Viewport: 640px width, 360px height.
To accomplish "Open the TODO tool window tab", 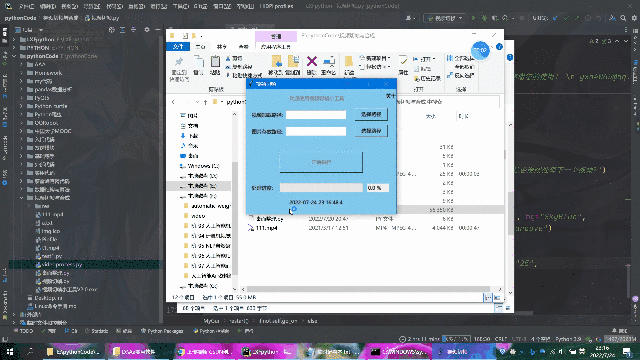I will pyautogui.click(x=23, y=331).
